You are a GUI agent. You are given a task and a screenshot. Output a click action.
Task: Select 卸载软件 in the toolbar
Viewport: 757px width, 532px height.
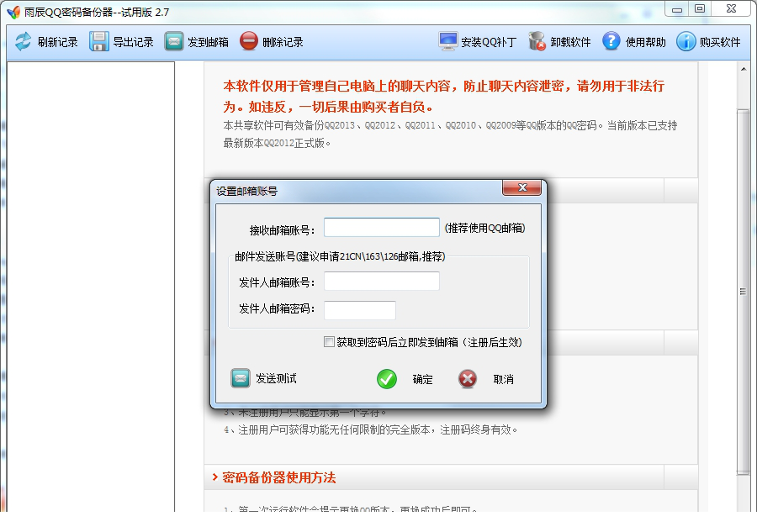570,43
